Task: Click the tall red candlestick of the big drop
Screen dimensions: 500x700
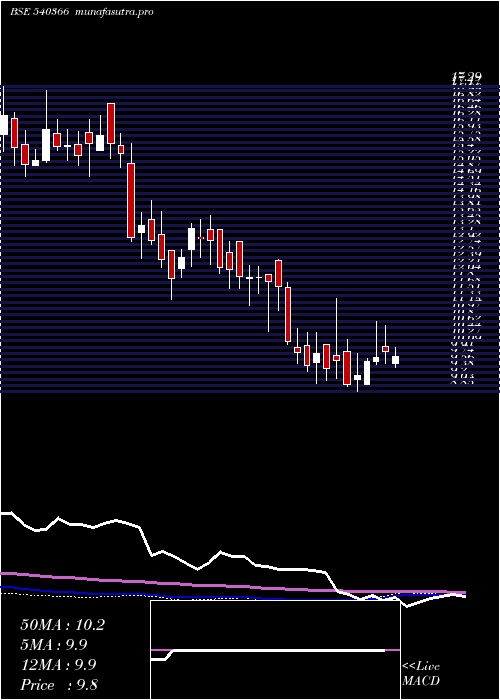Action: coord(131,200)
